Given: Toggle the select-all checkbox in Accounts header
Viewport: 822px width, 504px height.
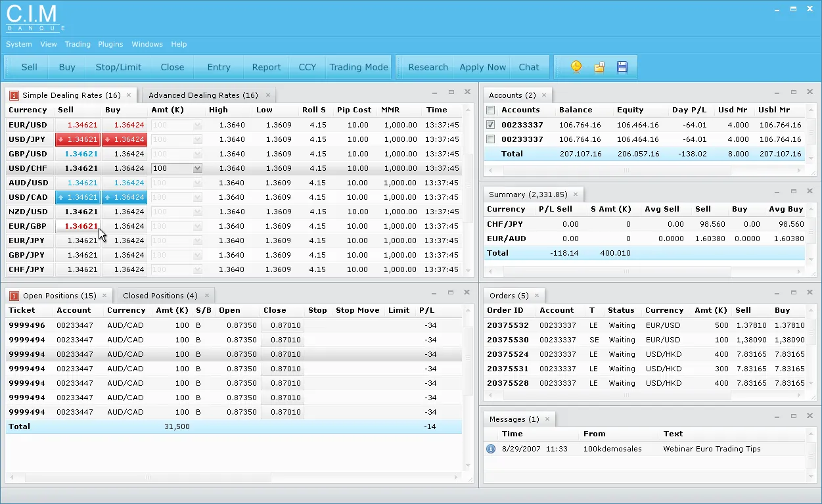Looking at the screenshot, I should pyautogui.click(x=490, y=110).
